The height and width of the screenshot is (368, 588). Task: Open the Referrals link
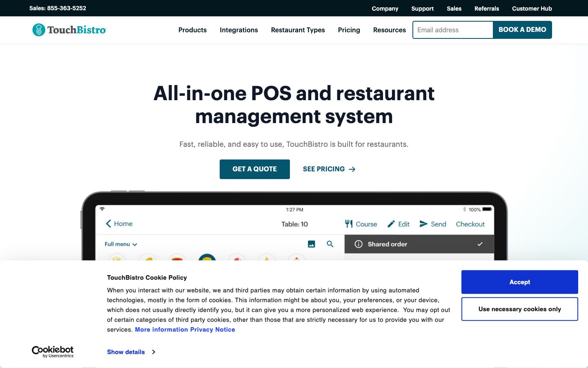point(487,9)
